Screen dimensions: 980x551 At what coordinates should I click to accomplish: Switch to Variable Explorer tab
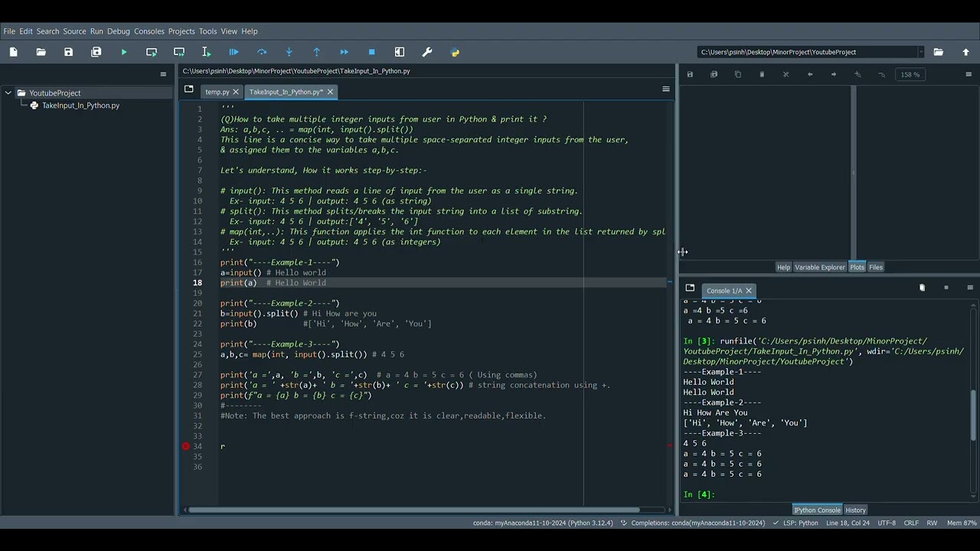(819, 267)
